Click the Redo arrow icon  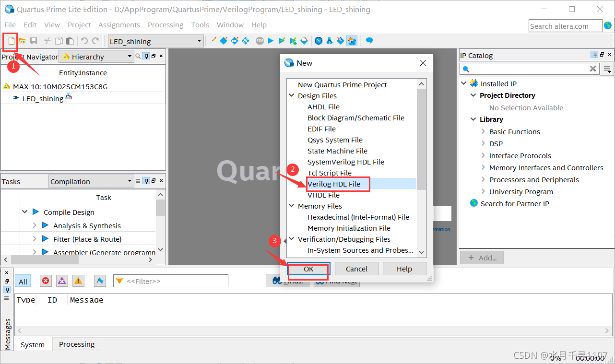point(95,41)
